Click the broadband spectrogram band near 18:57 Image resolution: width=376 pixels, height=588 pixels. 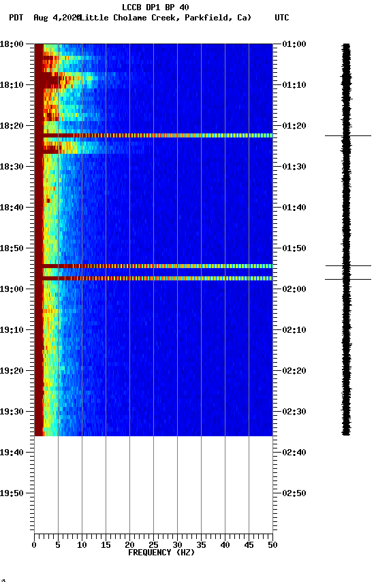153,278
